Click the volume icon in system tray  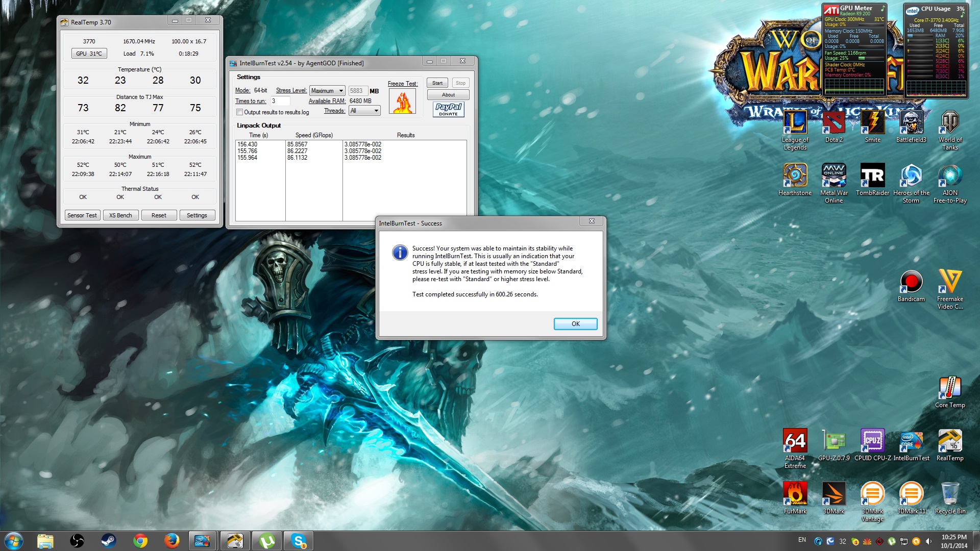(x=928, y=541)
